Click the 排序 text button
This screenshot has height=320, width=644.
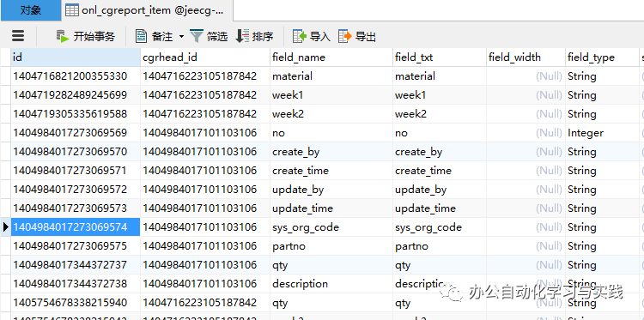tap(263, 37)
